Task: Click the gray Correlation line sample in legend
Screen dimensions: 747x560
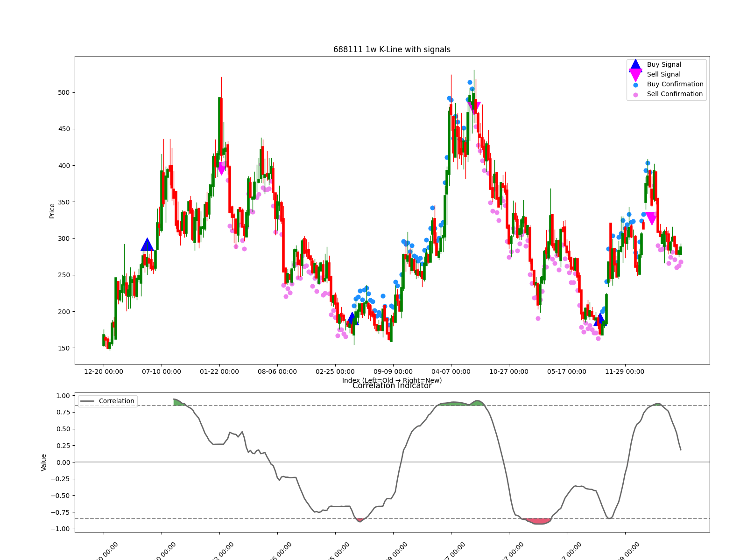Action: tap(87, 401)
